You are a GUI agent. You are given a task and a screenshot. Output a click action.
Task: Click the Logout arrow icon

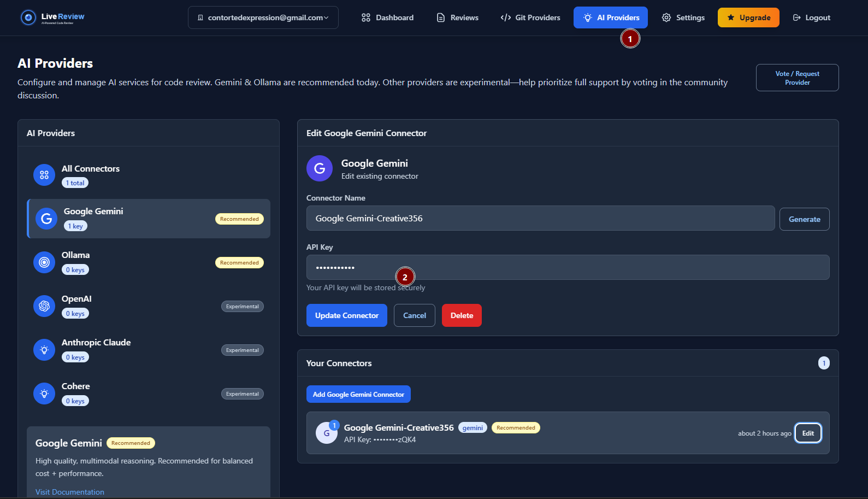click(797, 17)
